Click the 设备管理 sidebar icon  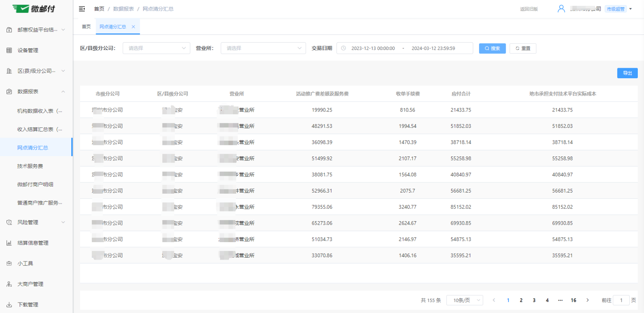coord(9,50)
